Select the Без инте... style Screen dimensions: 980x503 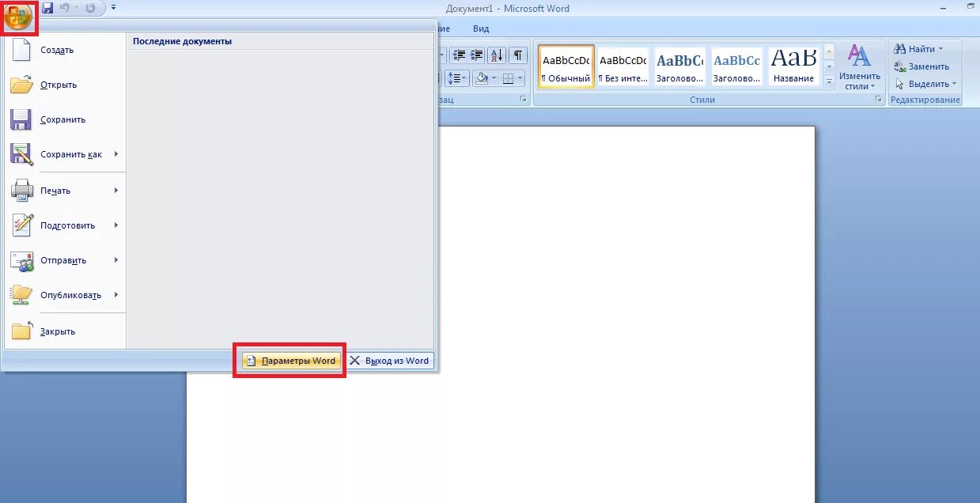point(623,66)
